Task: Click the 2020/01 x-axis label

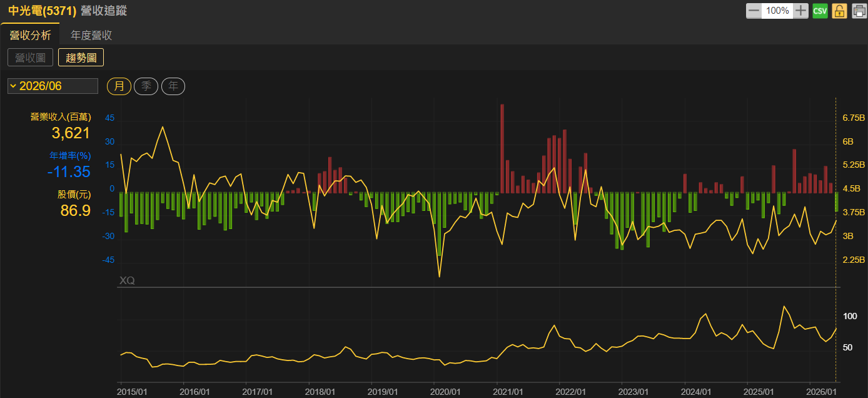Action: point(446,391)
